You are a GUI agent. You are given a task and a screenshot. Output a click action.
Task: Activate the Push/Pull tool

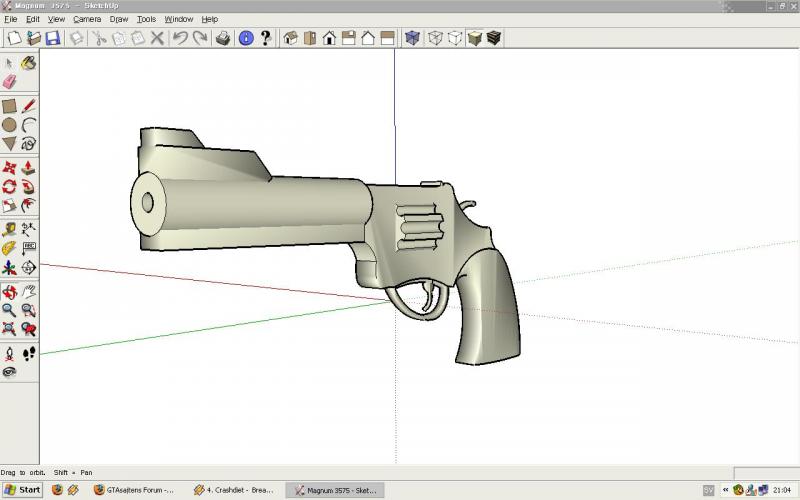click(x=29, y=168)
